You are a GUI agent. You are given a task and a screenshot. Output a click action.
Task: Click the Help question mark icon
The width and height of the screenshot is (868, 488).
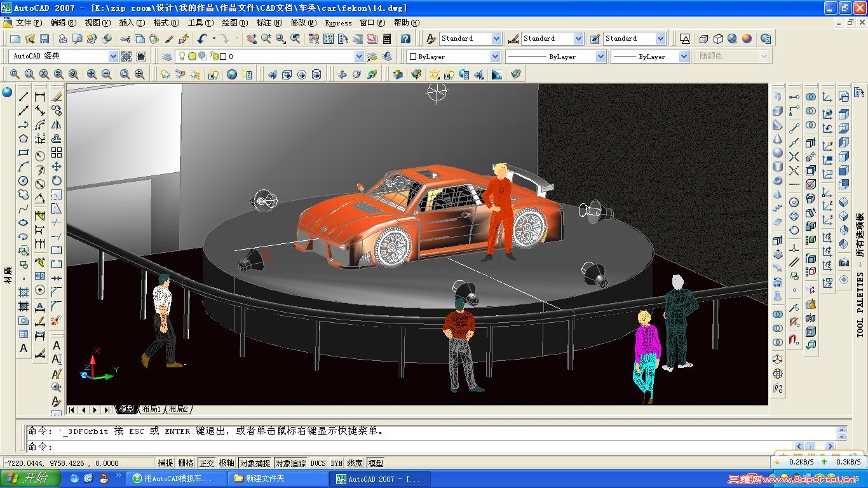coord(405,39)
